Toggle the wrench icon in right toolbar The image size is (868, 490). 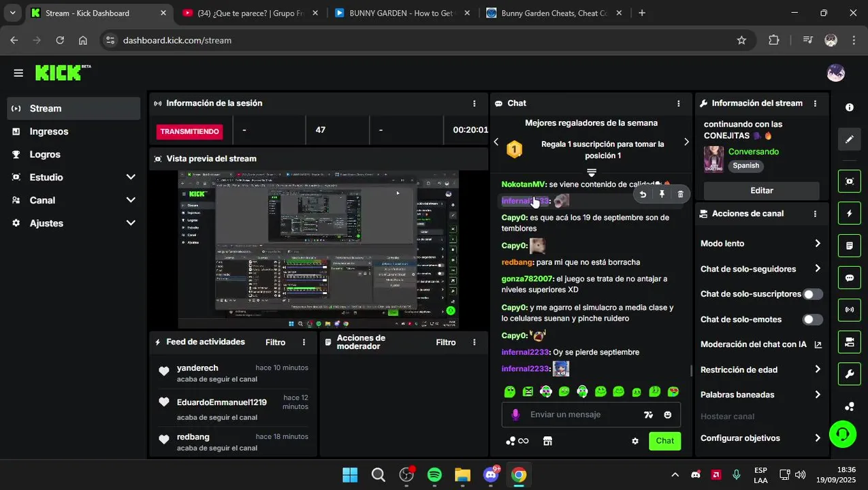pyautogui.click(x=850, y=374)
